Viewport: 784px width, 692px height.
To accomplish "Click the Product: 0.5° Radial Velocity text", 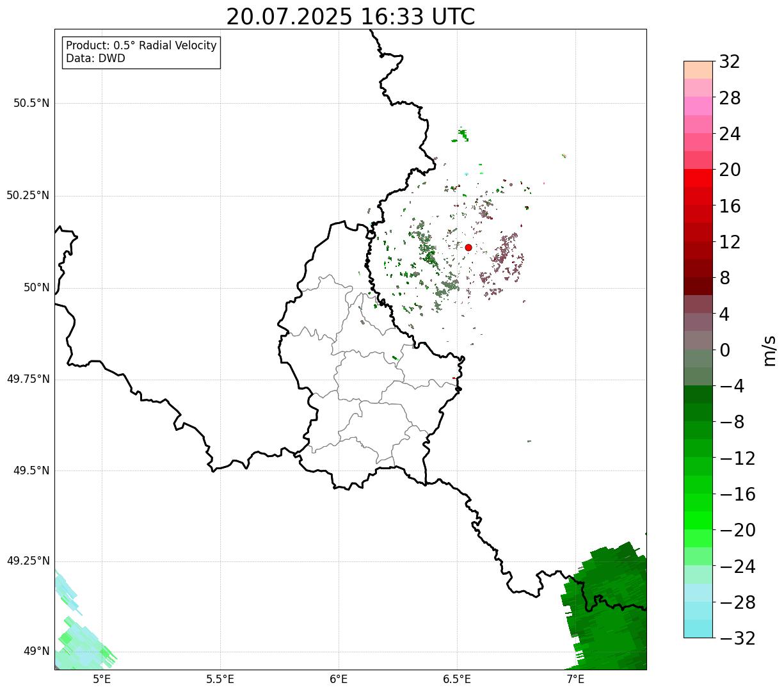I will tap(141, 46).
